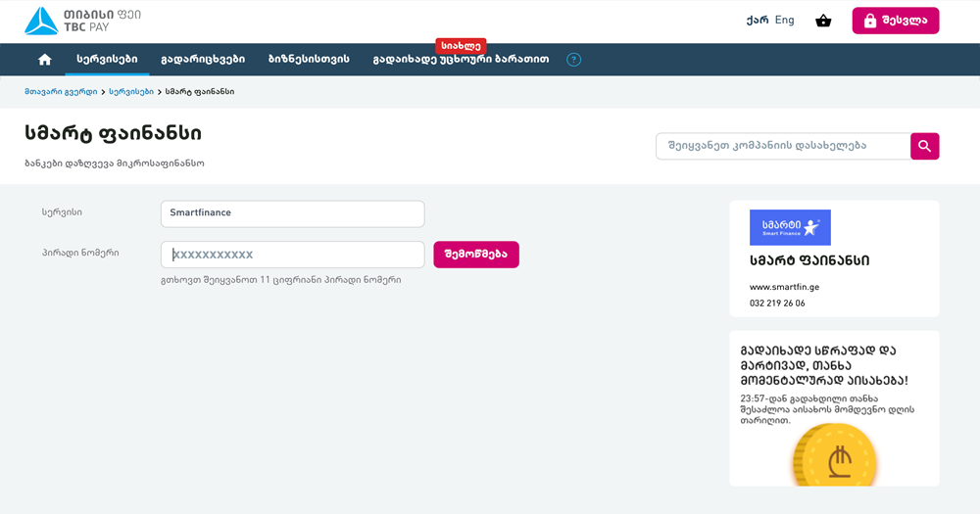Go to home page via house icon
The image size is (980, 514).
pos(44,60)
